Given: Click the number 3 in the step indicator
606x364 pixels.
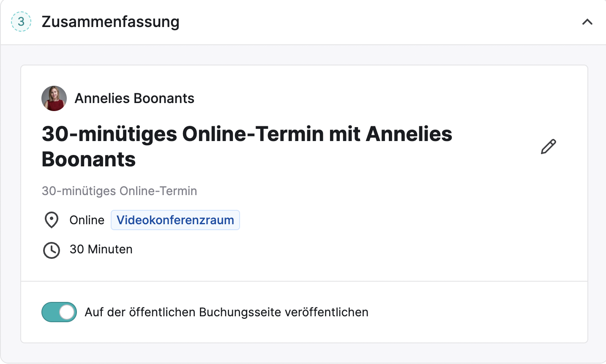Looking at the screenshot, I should (x=21, y=22).
